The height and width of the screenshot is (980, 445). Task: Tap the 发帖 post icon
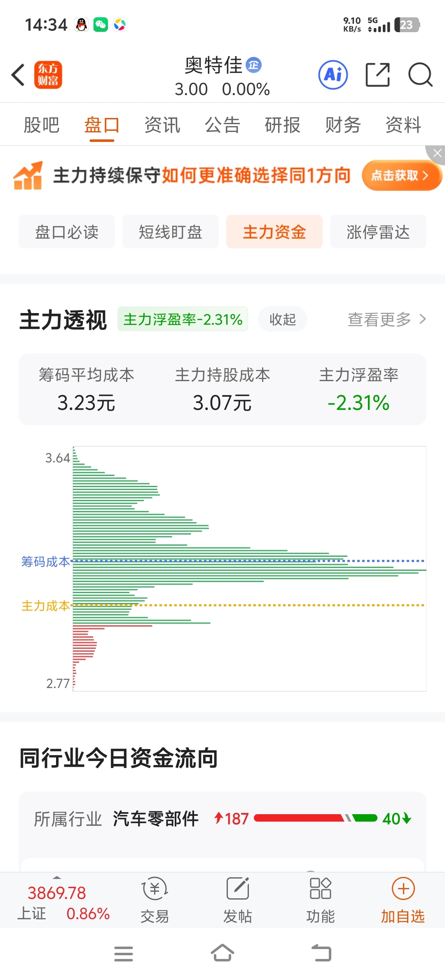click(x=238, y=900)
